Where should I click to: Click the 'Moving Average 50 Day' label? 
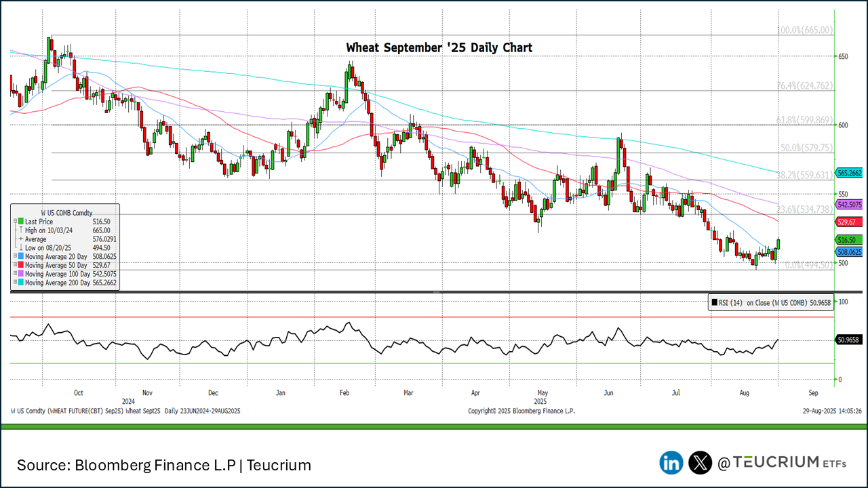[56, 265]
